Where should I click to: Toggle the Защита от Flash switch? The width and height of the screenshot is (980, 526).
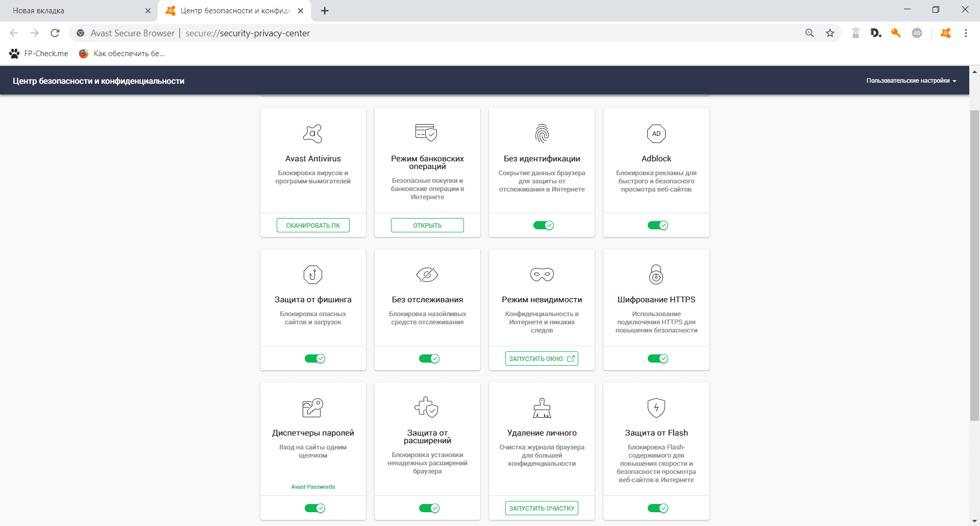pyautogui.click(x=658, y=508)
